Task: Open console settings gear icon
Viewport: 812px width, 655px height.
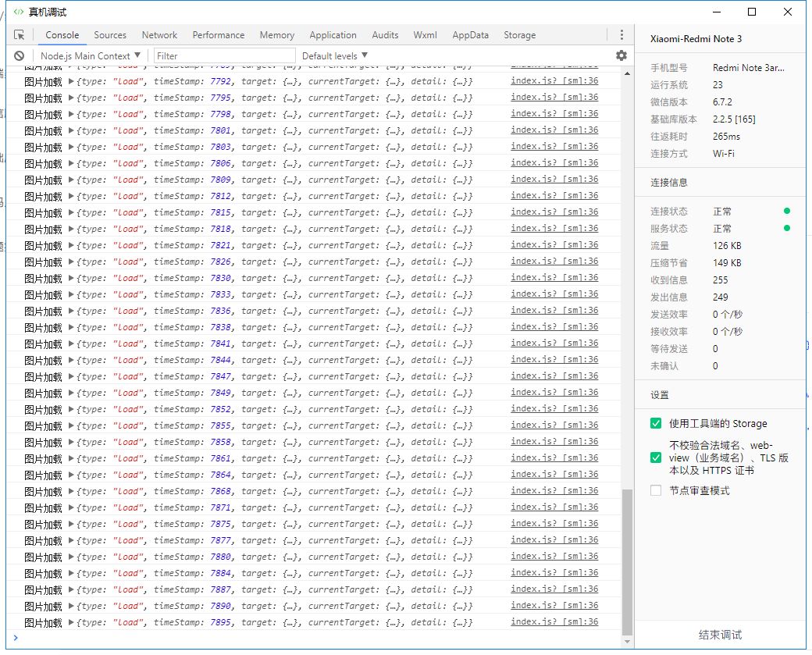Action: pos(621,55)
